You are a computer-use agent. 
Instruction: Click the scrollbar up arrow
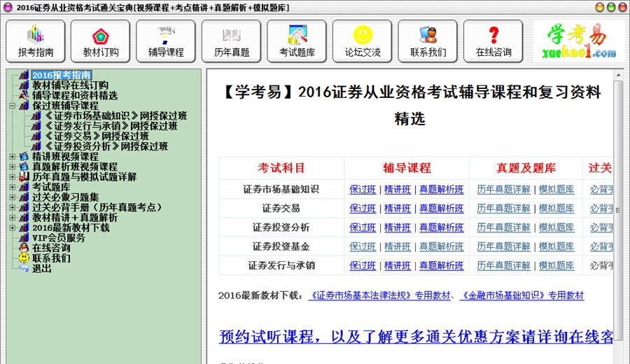618,75
